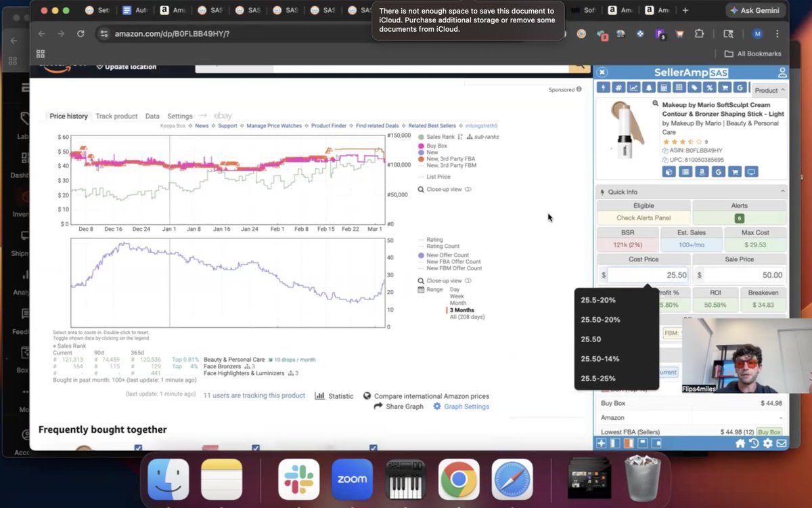
Task: Click Compare international Amazon prices
Action: [x=426, y=396]
